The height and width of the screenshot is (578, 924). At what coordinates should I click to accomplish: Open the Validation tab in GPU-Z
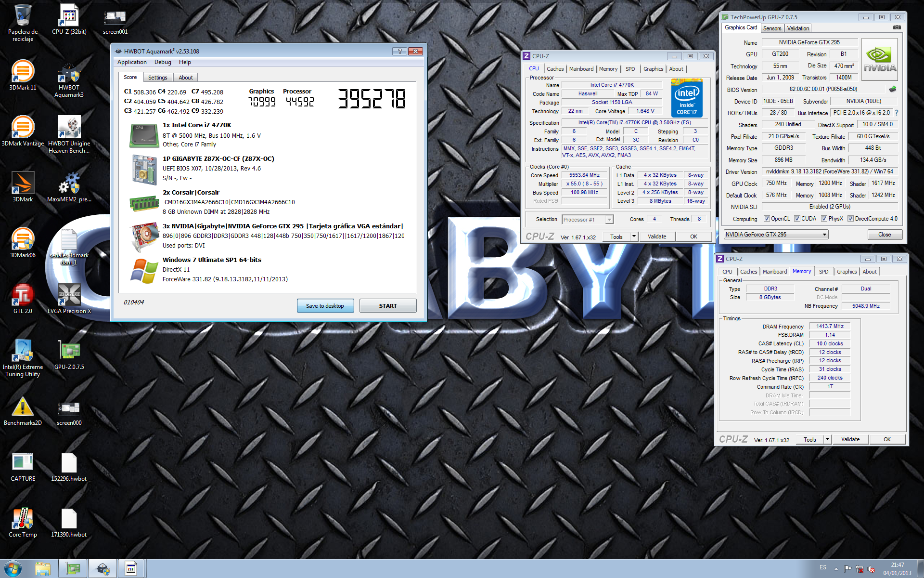pos(798,28)
